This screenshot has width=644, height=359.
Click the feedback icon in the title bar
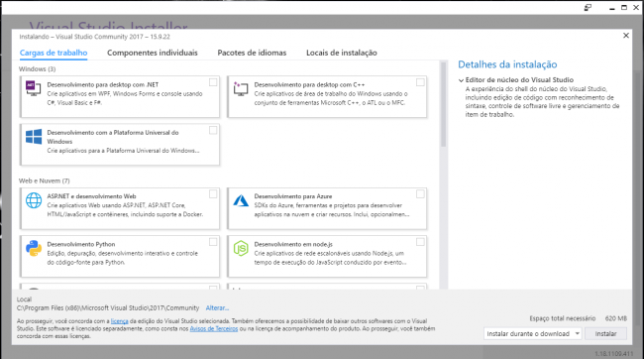coord(588,7)
